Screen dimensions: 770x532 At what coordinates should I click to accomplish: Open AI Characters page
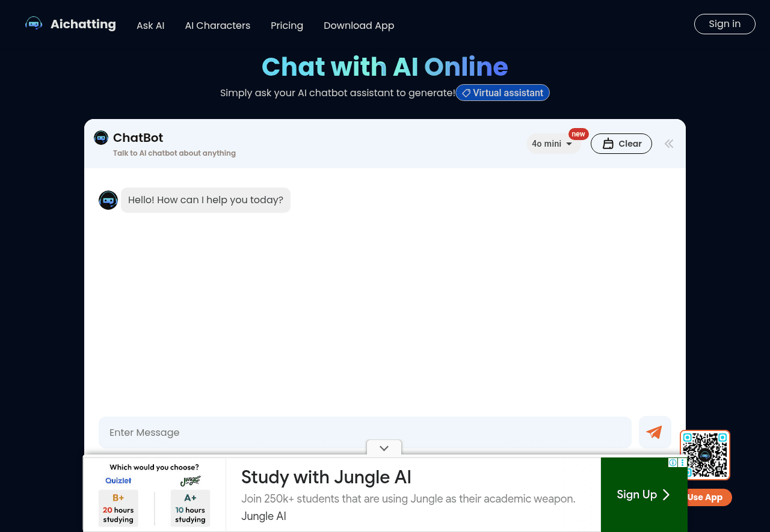[217, 26]
